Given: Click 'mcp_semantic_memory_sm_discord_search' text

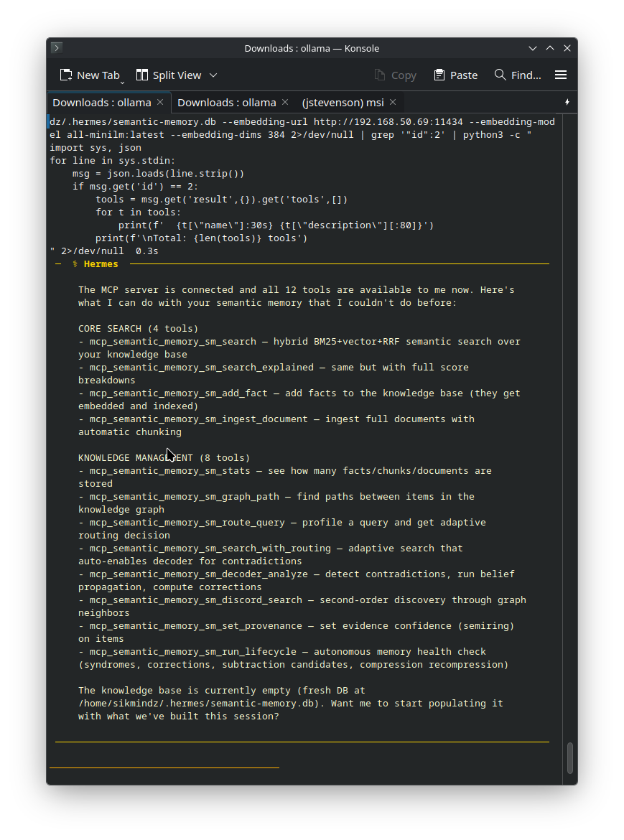Looking at the screenshot, I should [x=195, y=599].
